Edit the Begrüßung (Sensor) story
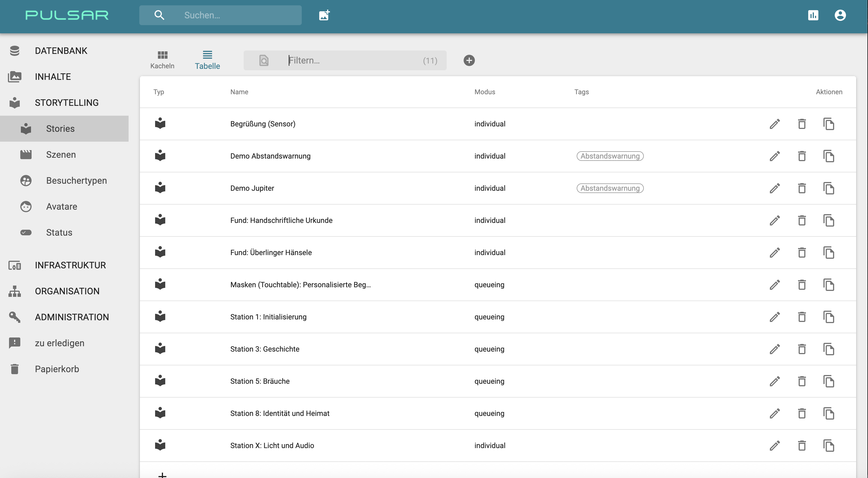868x478 pixels. 775,124
